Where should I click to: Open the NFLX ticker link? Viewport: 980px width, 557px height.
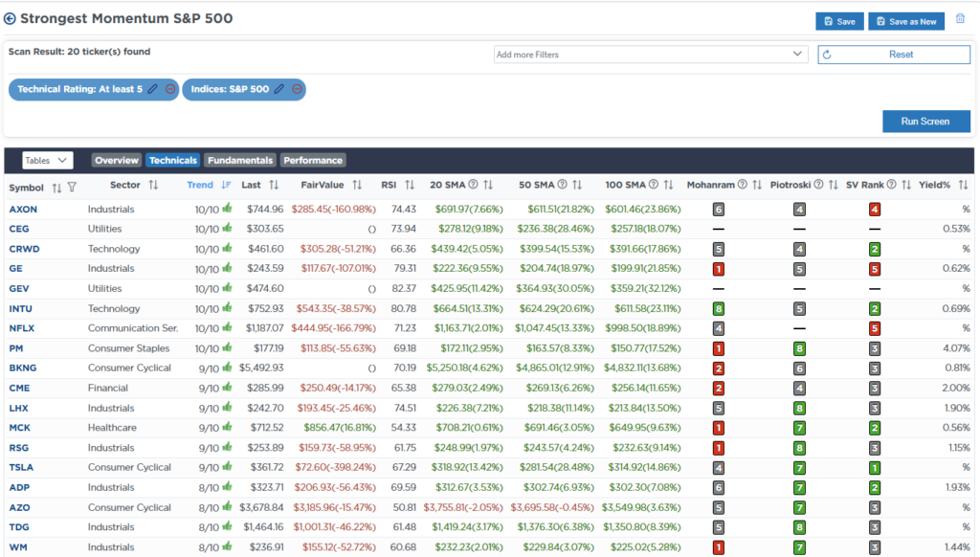coord(22,328)
